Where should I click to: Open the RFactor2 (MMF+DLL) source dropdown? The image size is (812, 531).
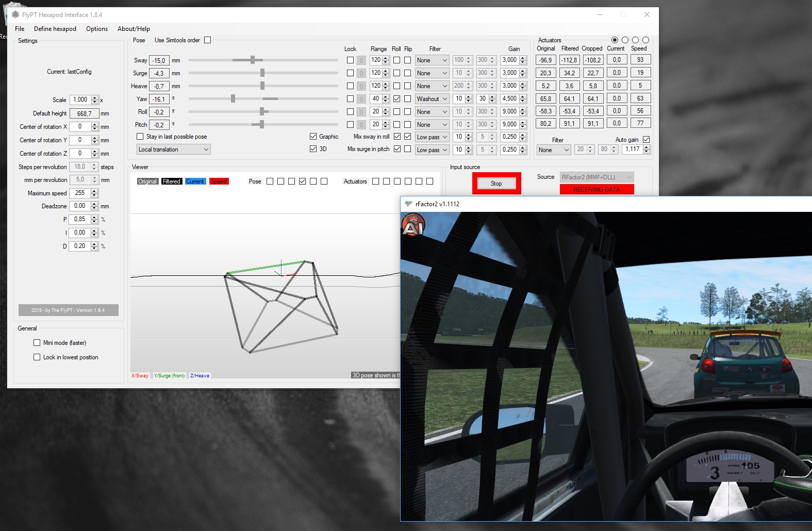tap(596, 177)
